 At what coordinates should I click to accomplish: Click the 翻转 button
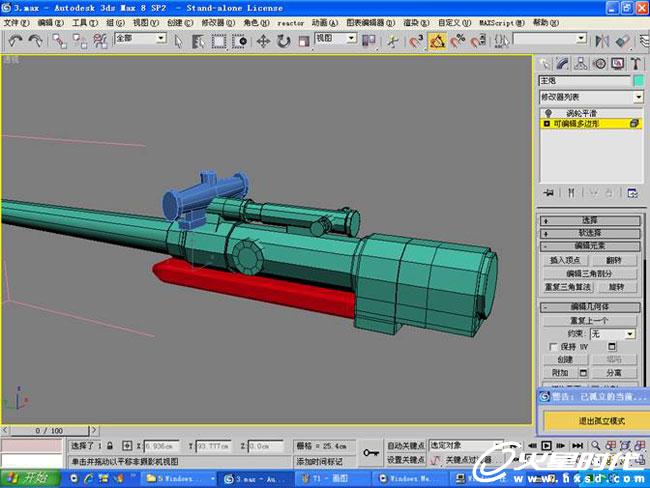[x=614, y=260]
